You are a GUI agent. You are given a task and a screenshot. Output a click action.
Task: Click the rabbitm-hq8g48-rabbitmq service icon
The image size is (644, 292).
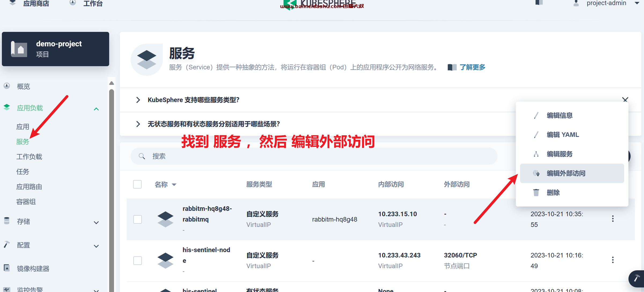[x=165, y=219]
